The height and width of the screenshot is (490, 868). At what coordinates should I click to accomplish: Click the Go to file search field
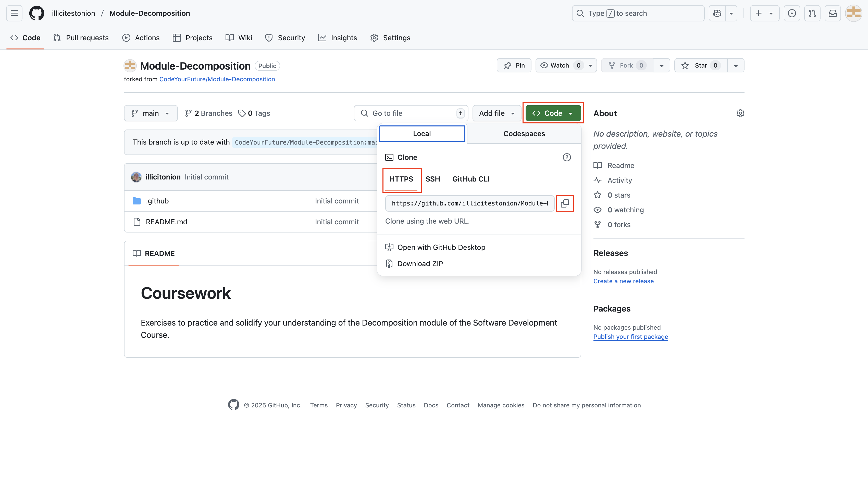[x=411, y=113]
